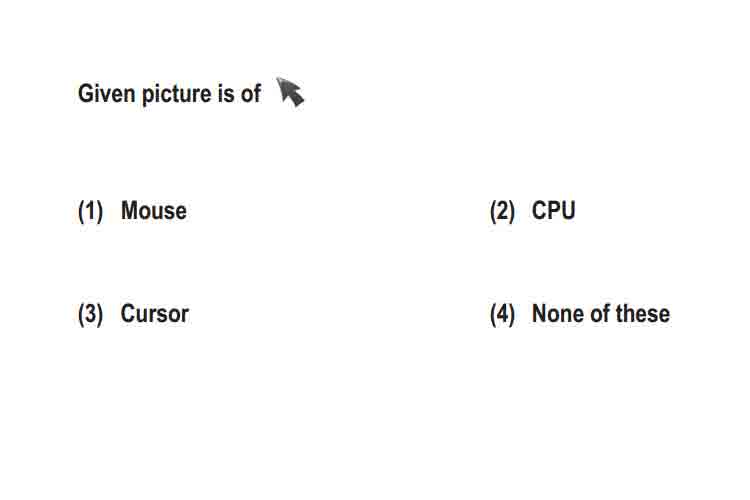
Task: Click the (2) option number marker
Action: click(x=502, y=211)
